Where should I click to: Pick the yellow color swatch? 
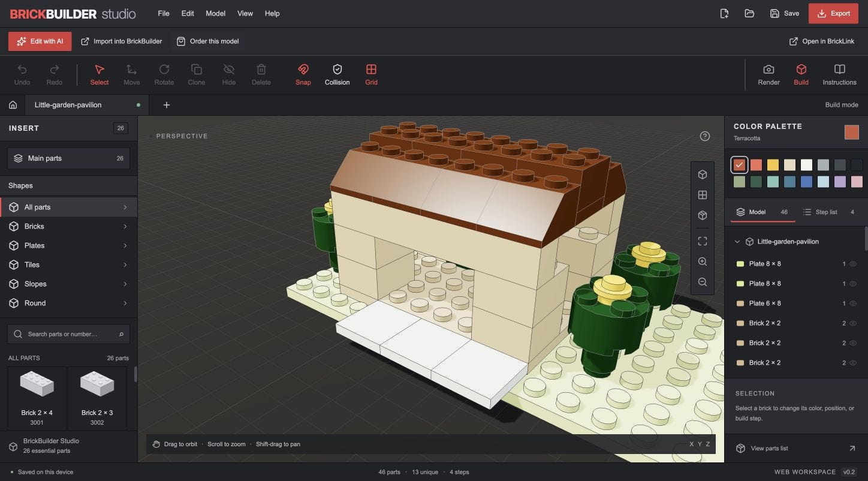(x=773, y=165)
